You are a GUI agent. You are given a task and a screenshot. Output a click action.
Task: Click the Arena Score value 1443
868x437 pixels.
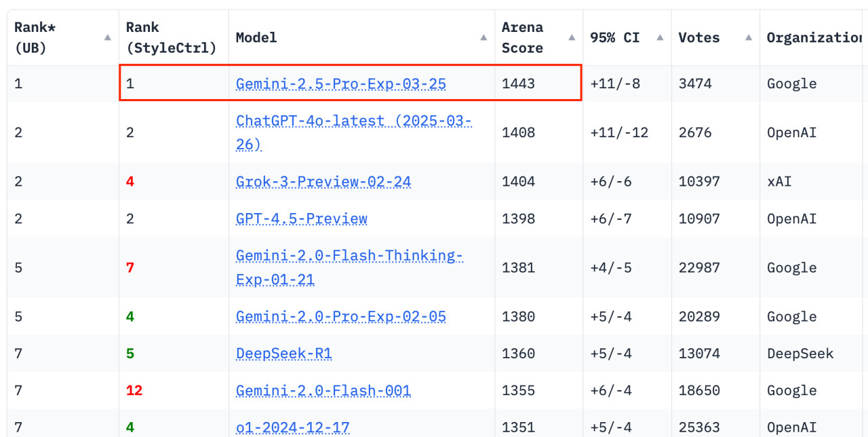518,84
